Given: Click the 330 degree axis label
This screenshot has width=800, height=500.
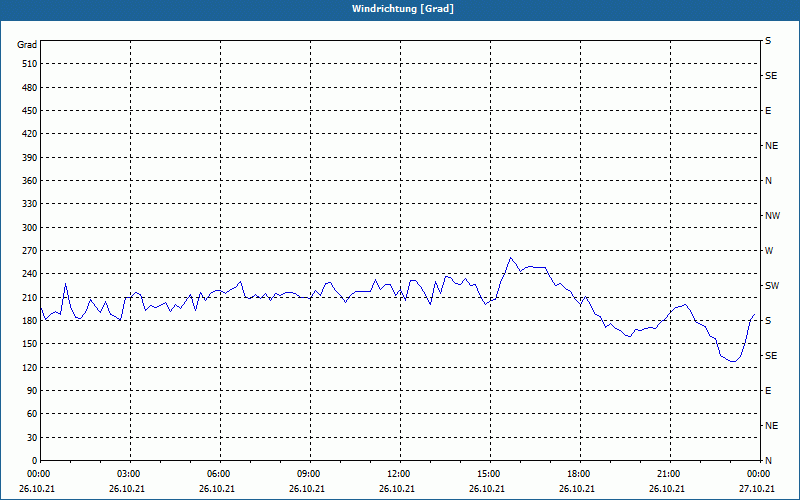Looking at the screenshot, I should coord(30,204).
